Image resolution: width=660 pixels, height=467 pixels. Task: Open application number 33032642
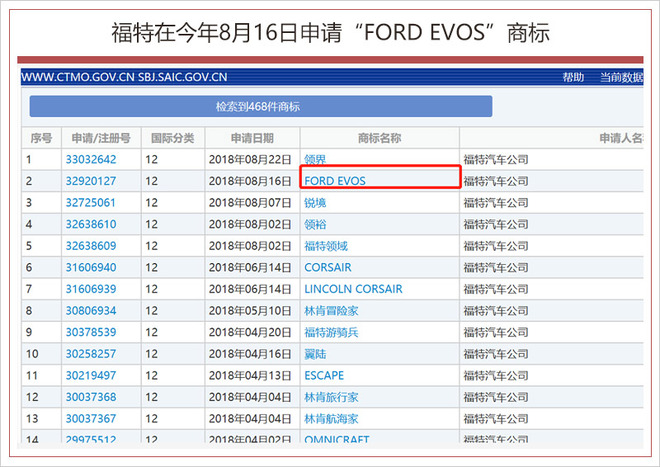tap(91, 160)
